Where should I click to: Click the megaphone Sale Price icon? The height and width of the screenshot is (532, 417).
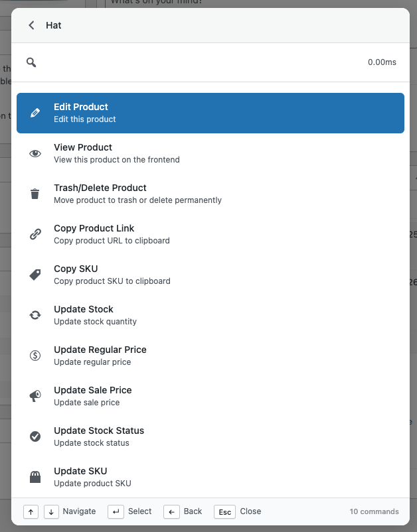[35, 396]
